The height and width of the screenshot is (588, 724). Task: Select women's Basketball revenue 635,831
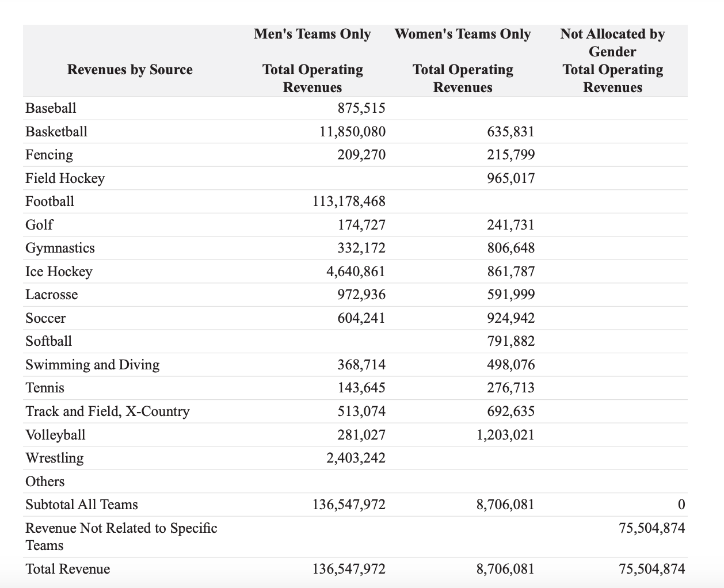(x=510, y=132)
